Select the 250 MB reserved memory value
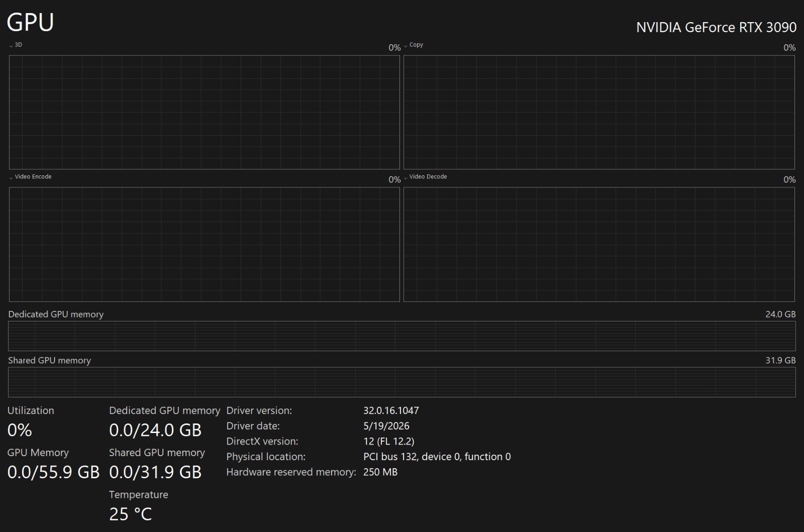 (x=380, y=472)
